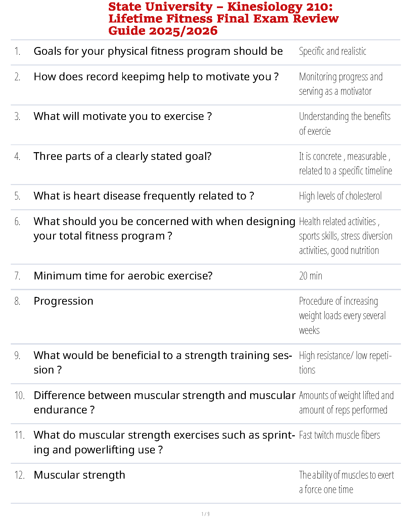The width and height of the screenshot is (411, 532).
Task: Click the '20 min' answer text
Action: point(311,276)
